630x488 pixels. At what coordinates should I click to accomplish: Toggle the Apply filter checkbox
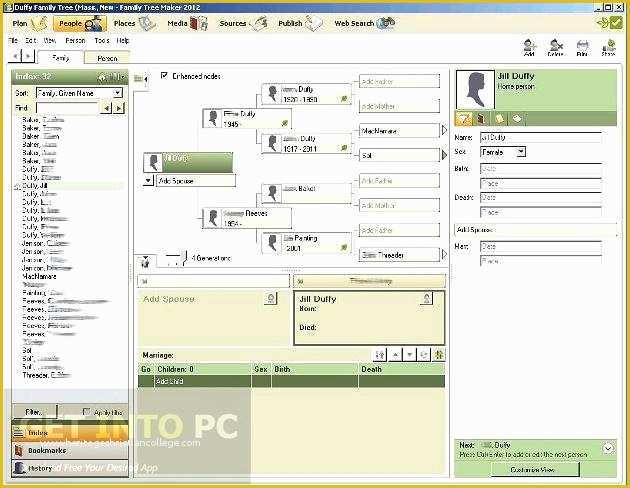pos(86,412)
